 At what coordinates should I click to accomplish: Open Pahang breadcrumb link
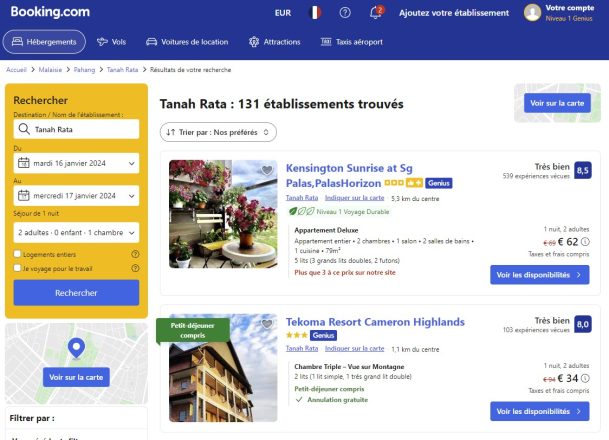coord(84,70)
